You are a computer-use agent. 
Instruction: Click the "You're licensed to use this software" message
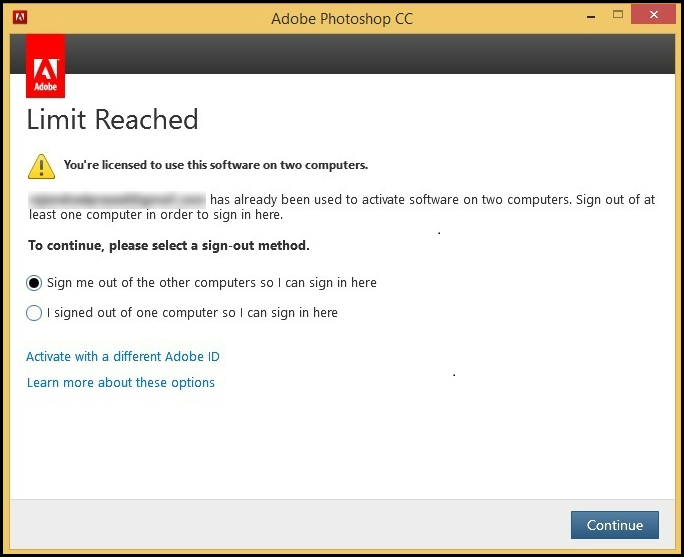(x=216, y=165)
